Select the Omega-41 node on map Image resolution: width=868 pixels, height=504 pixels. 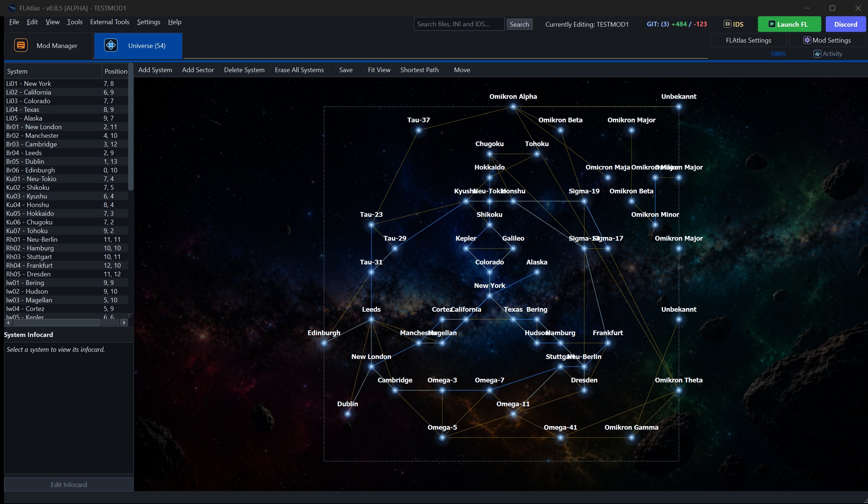[x=560, y=438]
